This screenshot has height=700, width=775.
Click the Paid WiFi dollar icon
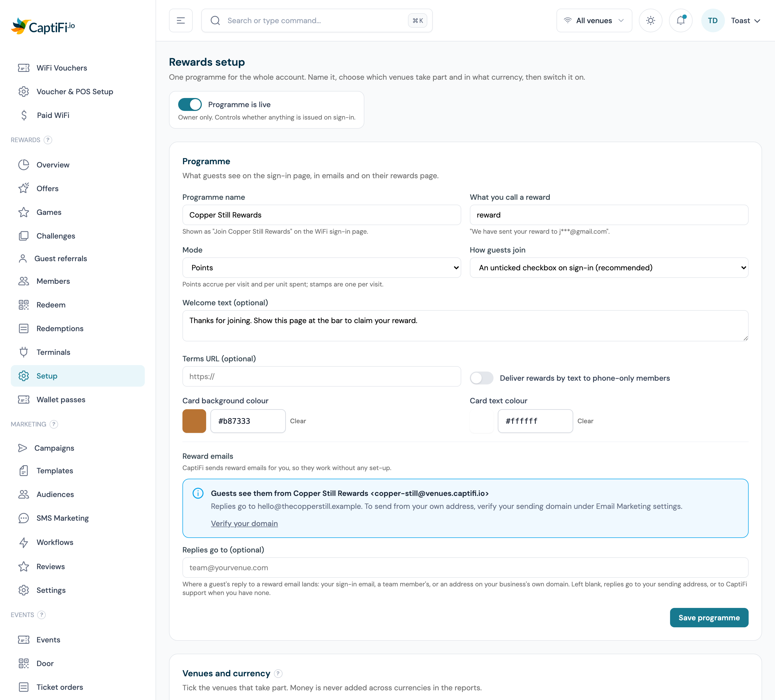[x=24, y=115]
